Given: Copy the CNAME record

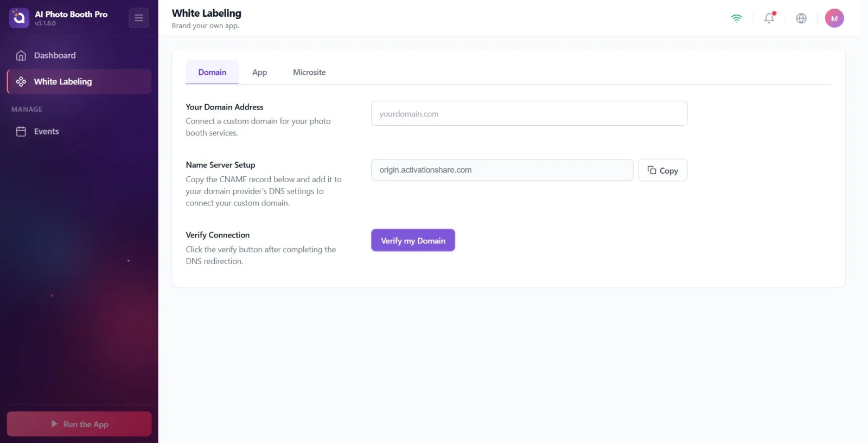Looking at the screenshot, I should click(662, 170).
